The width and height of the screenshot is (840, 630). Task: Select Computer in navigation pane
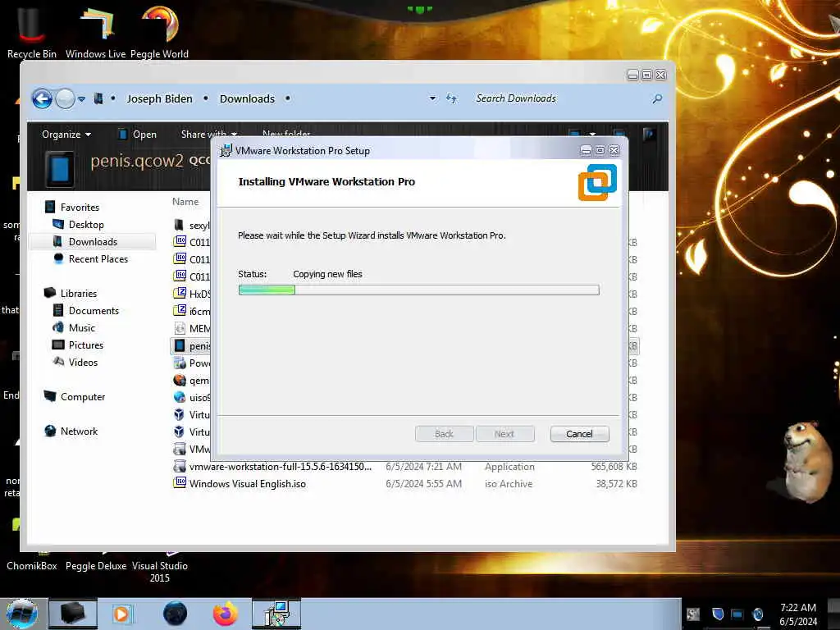(83, 397)
